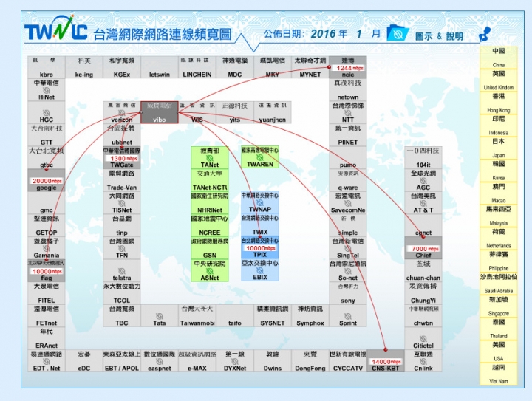
Task: Click the pushpin icon in the header corner
Action: tap(485, 34)
